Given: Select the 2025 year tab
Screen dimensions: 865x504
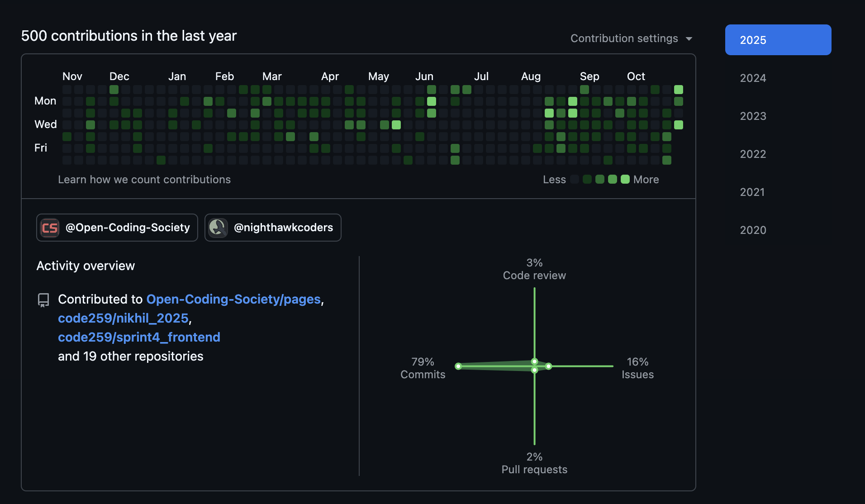Looking at the screenshot, I should click(x=778, y=40).
